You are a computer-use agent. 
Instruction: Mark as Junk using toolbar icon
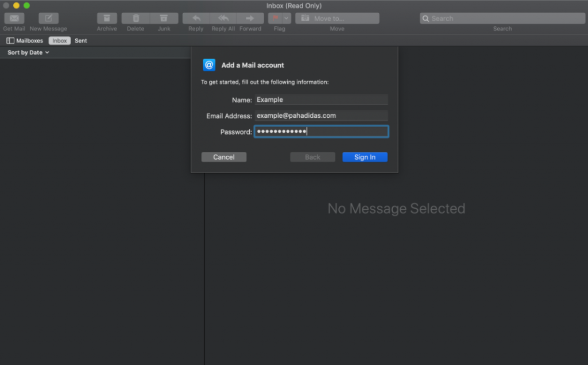(x=164, y=18)
